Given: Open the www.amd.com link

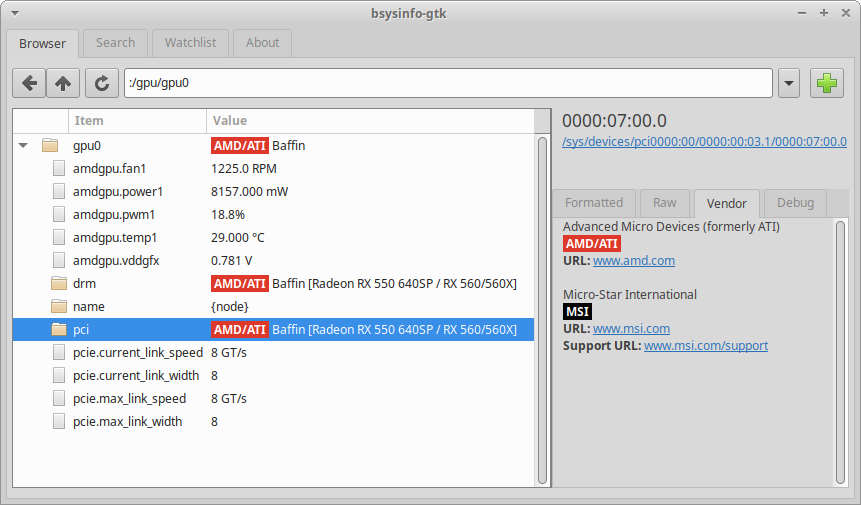Looking at the screenshot, I should point(634,261).
